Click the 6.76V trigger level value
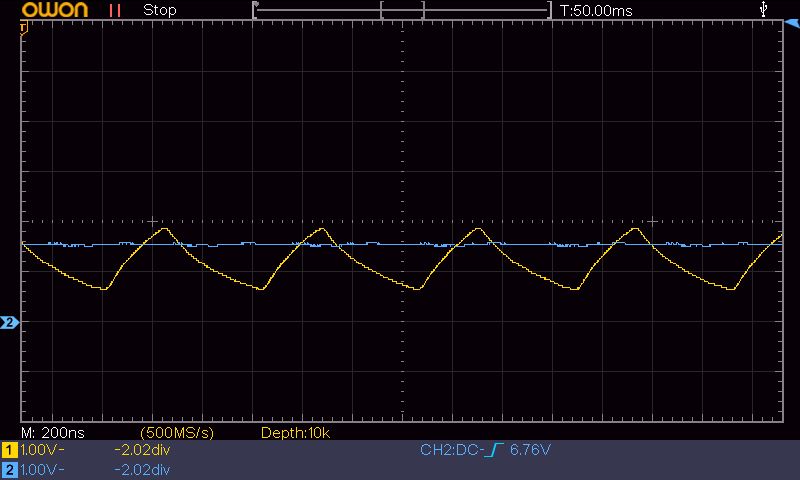The height and width of the screenshot is (480, 800). coord(530,450)
